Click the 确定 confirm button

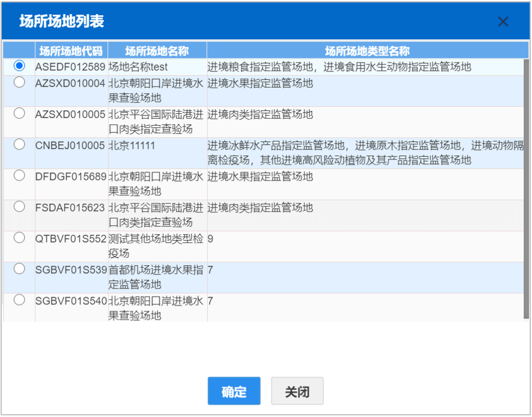tap(234, 391)
